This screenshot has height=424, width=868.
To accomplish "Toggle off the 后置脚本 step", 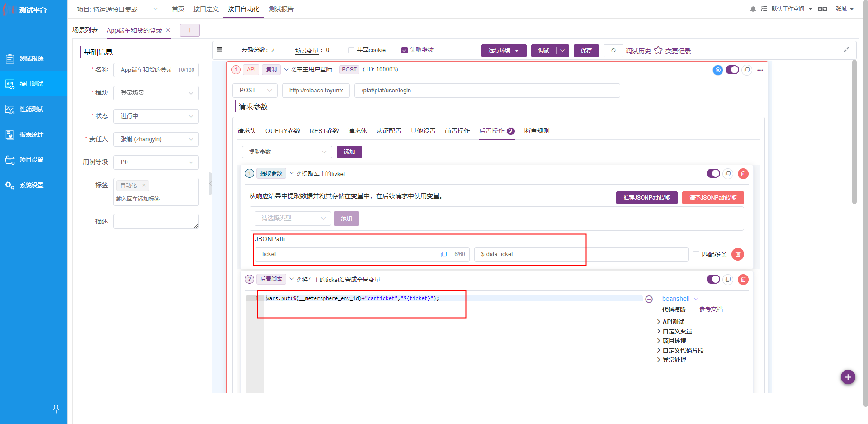I will [713, 280].
